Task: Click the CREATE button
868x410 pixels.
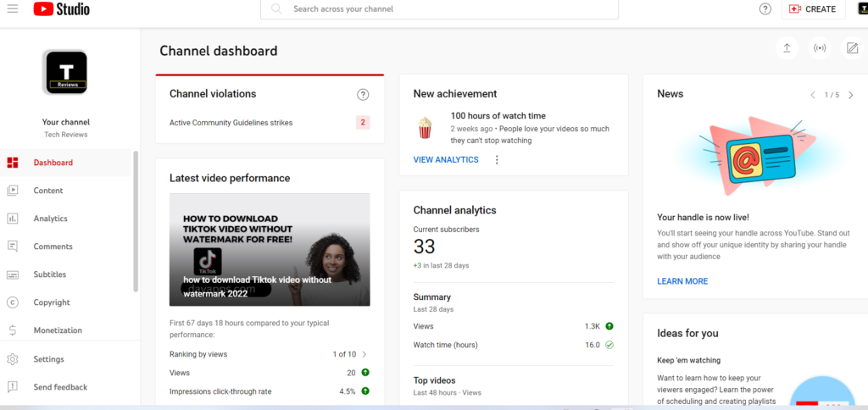Action: (x=813, y=8)
